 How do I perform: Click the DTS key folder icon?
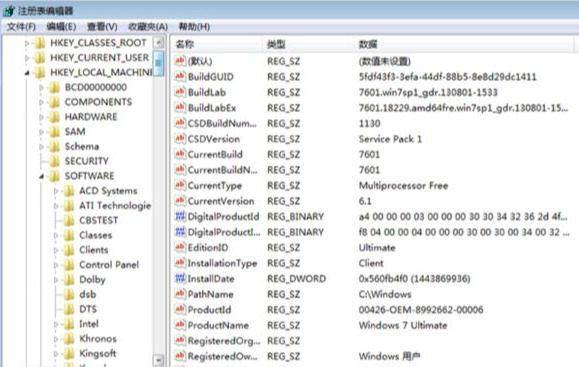click(69, 309)
